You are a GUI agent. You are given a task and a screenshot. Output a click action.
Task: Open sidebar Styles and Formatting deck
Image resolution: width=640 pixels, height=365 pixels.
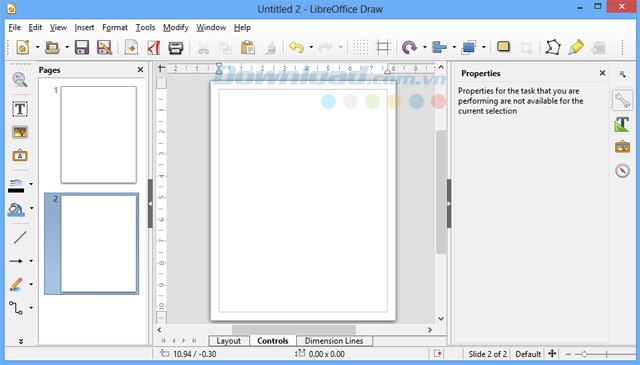coord(622,124)
